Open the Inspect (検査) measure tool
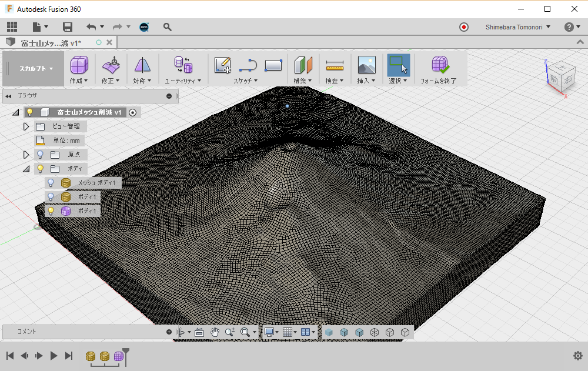588x371 pixels. 334,65
